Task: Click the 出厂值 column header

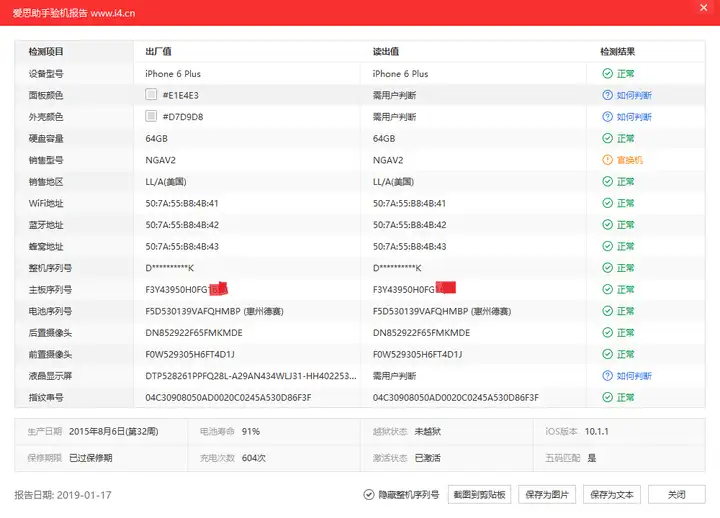Action: coord(158,51)
